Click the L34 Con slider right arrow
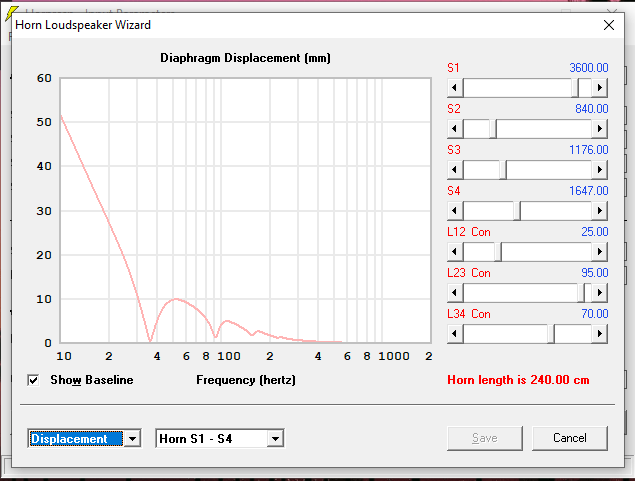 point(600,334)
